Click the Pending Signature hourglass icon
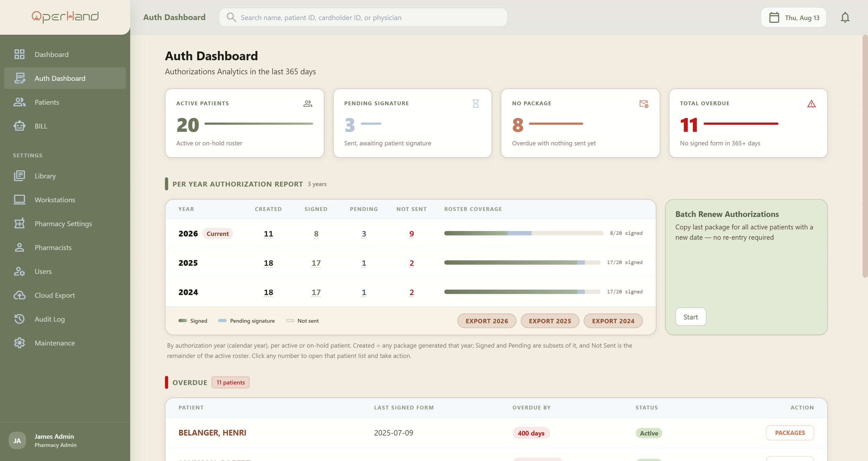Viewport: 868px width, 461px height. click(x=475, y=103)
